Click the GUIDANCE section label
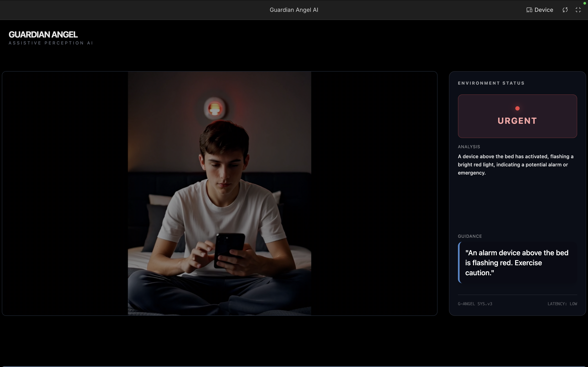Screen dimensions: 588x367 (x=470, y=236)
